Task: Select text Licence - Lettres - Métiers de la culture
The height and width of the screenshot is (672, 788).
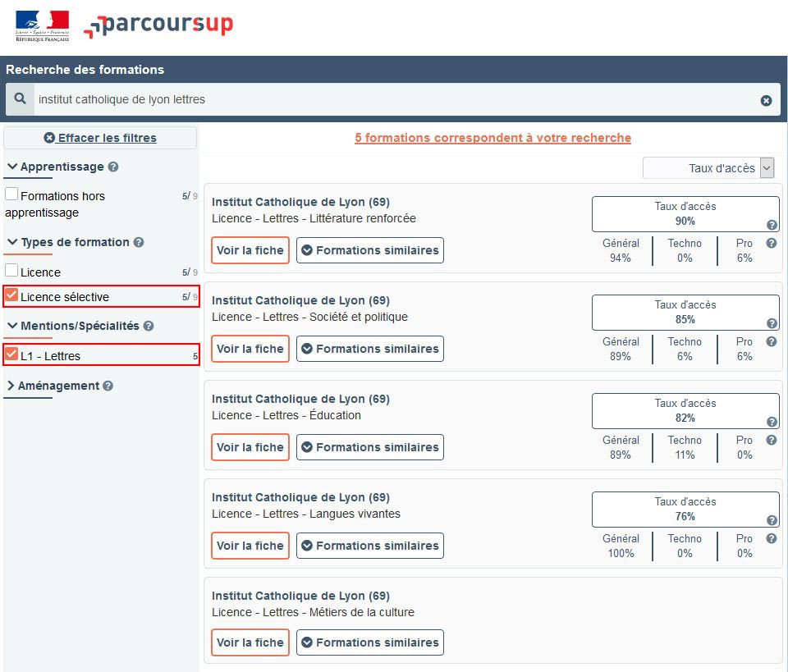Action: [313, 612]
